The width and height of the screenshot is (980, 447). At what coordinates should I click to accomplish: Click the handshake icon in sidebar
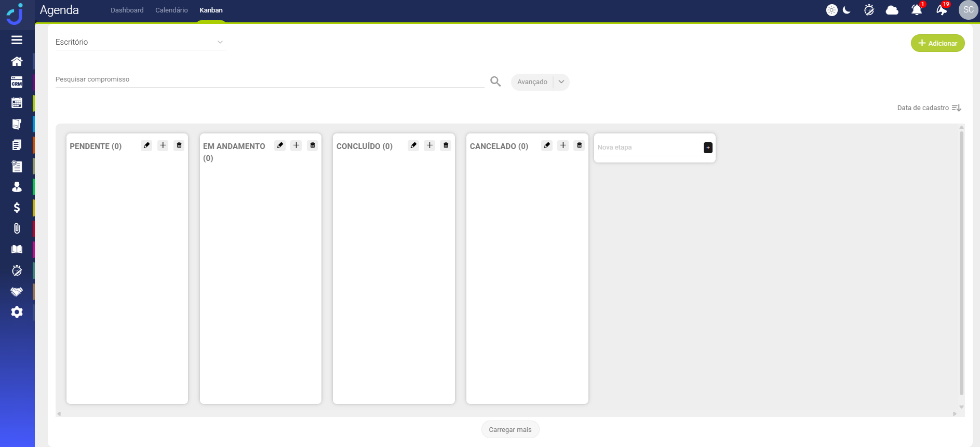(17, 292)
